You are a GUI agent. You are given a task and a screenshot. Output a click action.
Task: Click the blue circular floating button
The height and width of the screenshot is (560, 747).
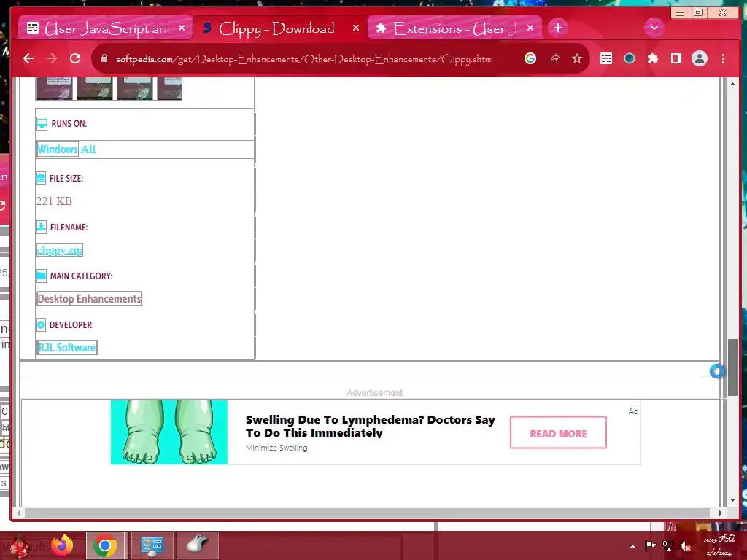(716, 371)
